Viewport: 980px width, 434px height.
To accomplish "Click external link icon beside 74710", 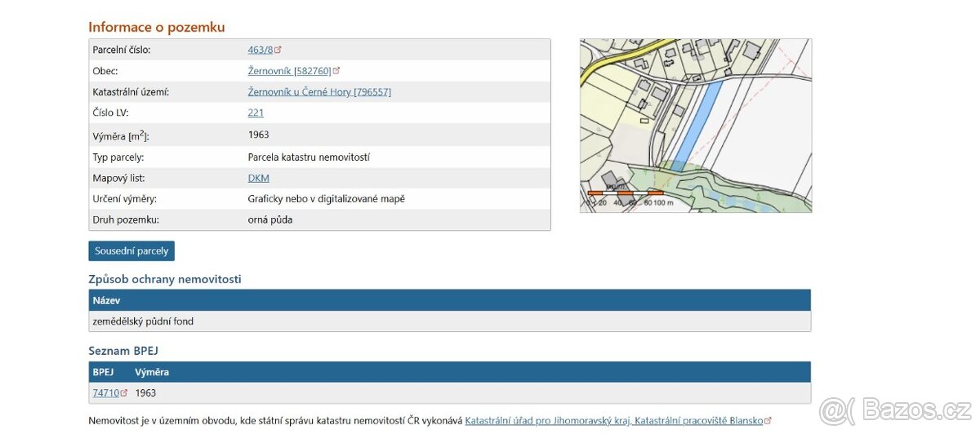I will coord(124,393).
